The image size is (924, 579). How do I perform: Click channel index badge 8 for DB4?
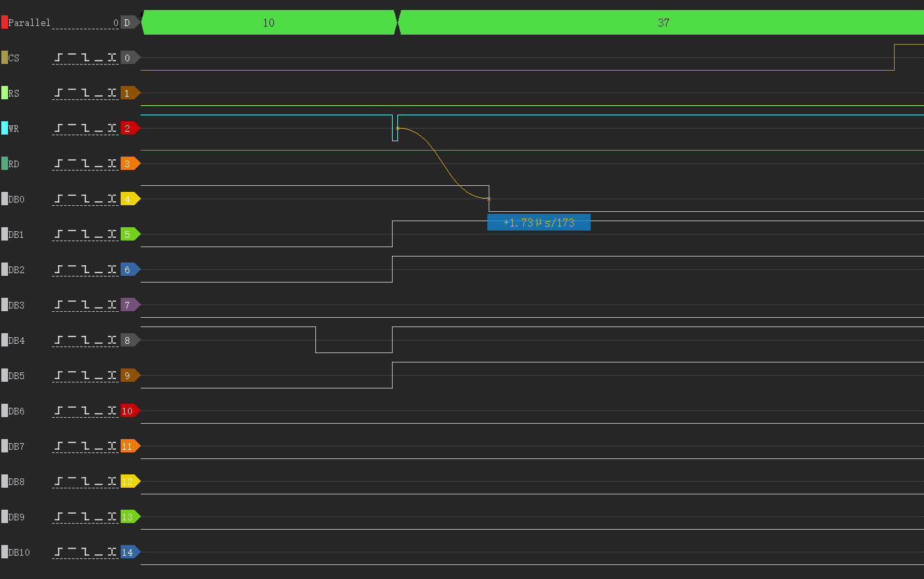pos(130,340)
